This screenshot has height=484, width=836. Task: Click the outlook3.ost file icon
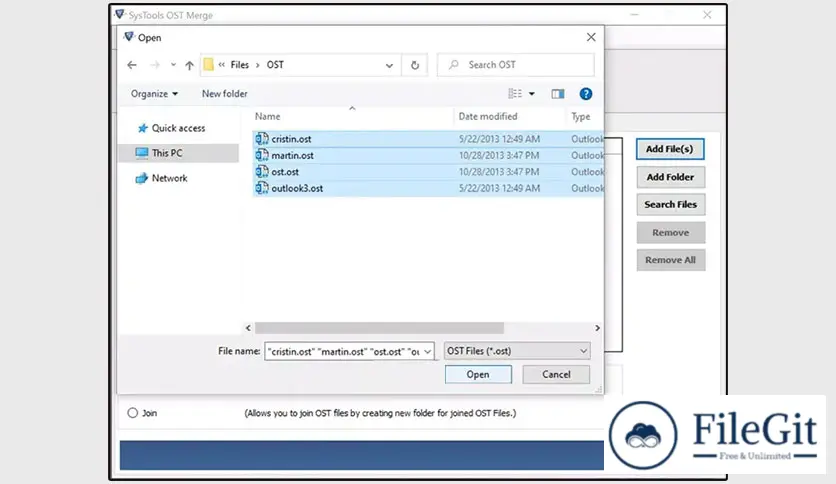[x=261, y=188]
